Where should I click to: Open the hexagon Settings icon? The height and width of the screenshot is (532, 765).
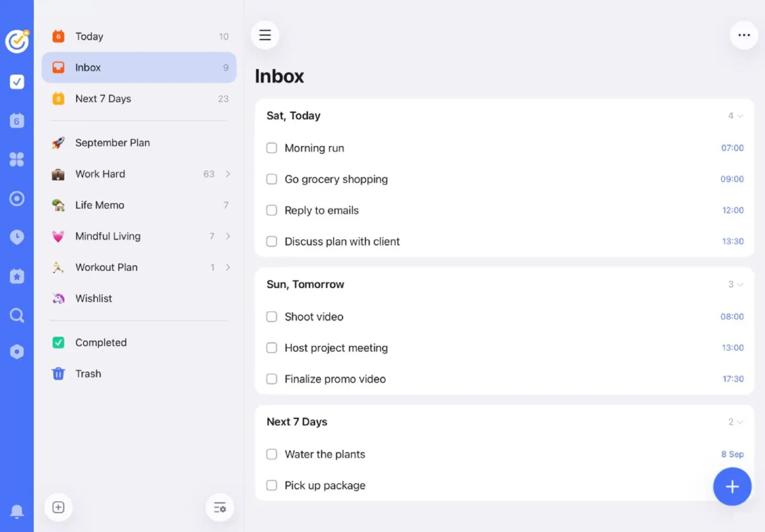(17, 352)
